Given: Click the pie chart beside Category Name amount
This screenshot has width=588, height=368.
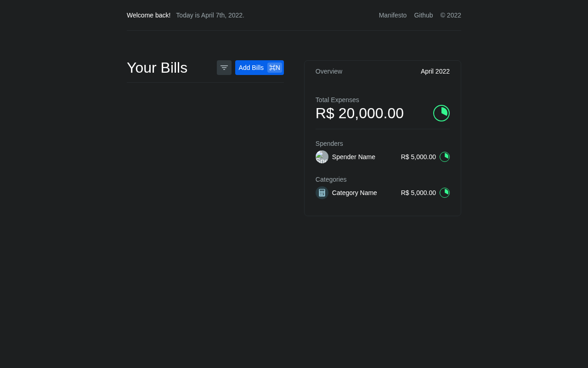Looking at the screenshot, I should coord(445,193).
